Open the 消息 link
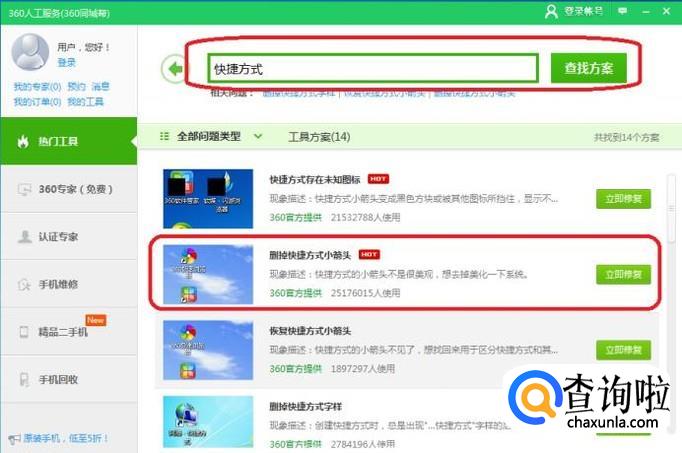 point(100,87)
